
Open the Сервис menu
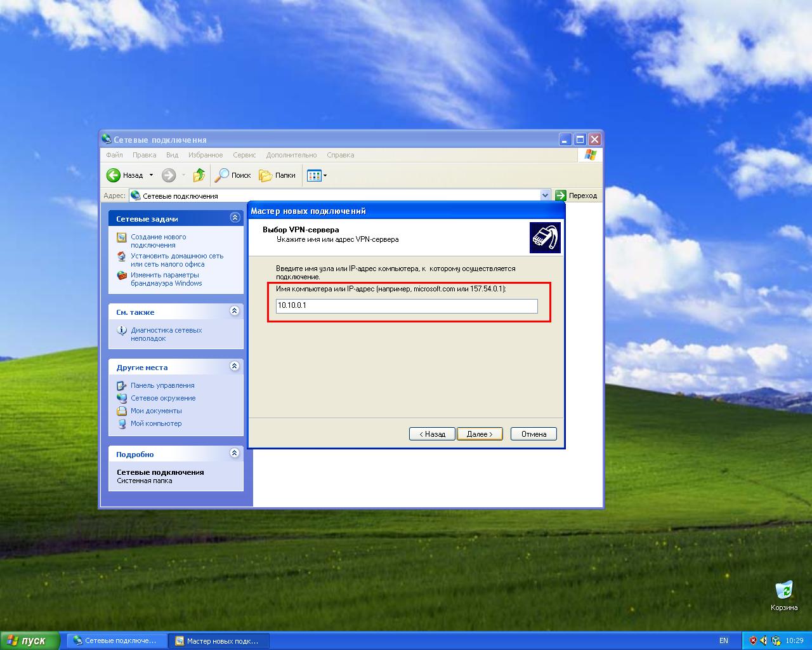pyautogui.click(x=244, y=155)
